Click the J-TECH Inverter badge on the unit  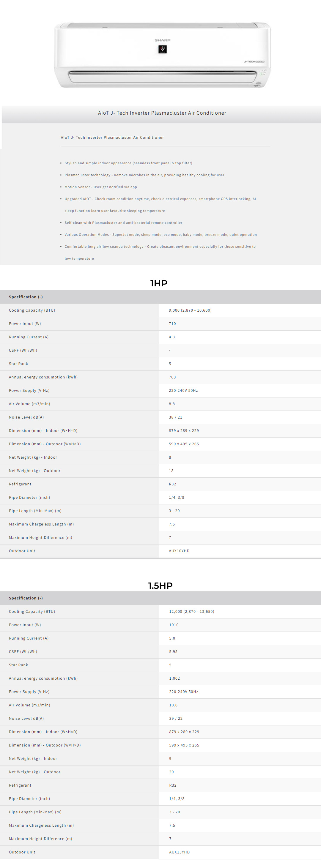coord(254,62)
